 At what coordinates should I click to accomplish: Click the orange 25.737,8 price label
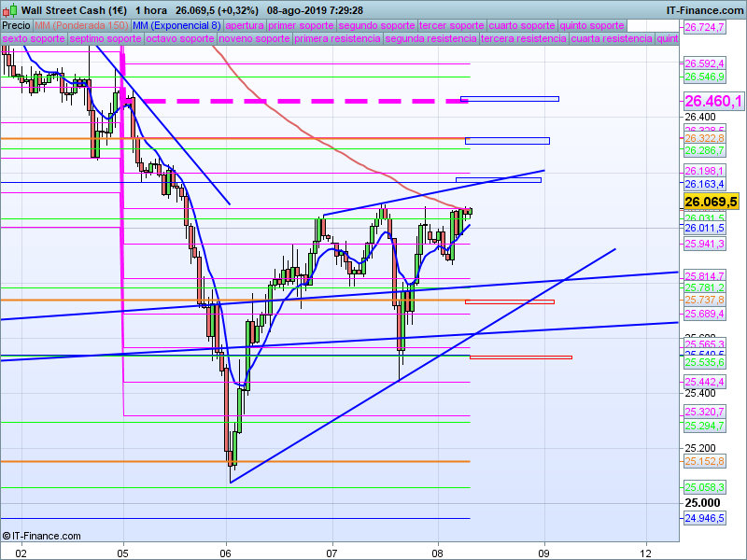pyautogui.click(x=705, y=300)
